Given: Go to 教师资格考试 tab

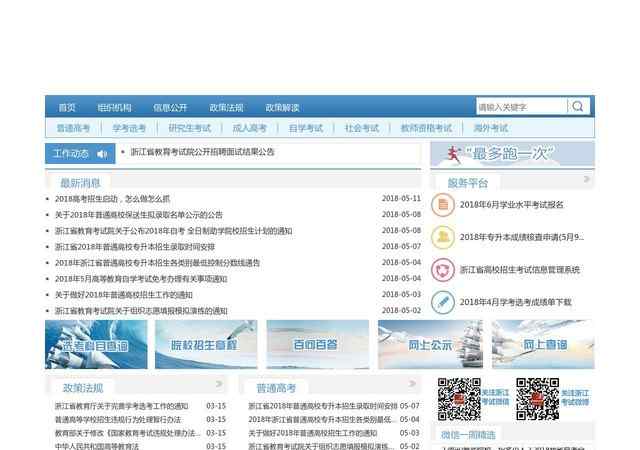Looking at the screenshot, I should click(426, 128).
